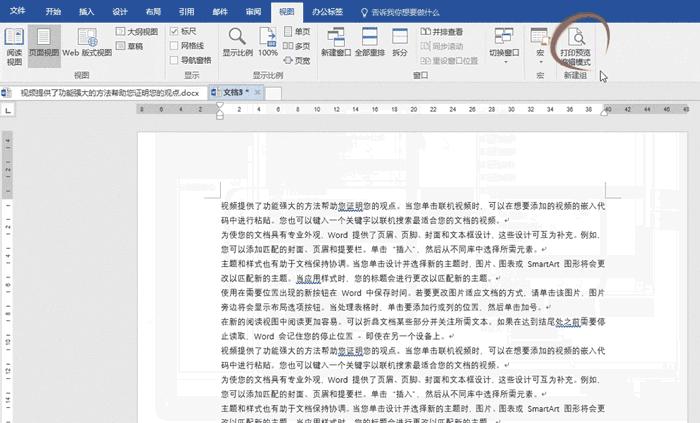Open the Mailings tab (邮件)
The image size is (700, 423).
[220, 12]
